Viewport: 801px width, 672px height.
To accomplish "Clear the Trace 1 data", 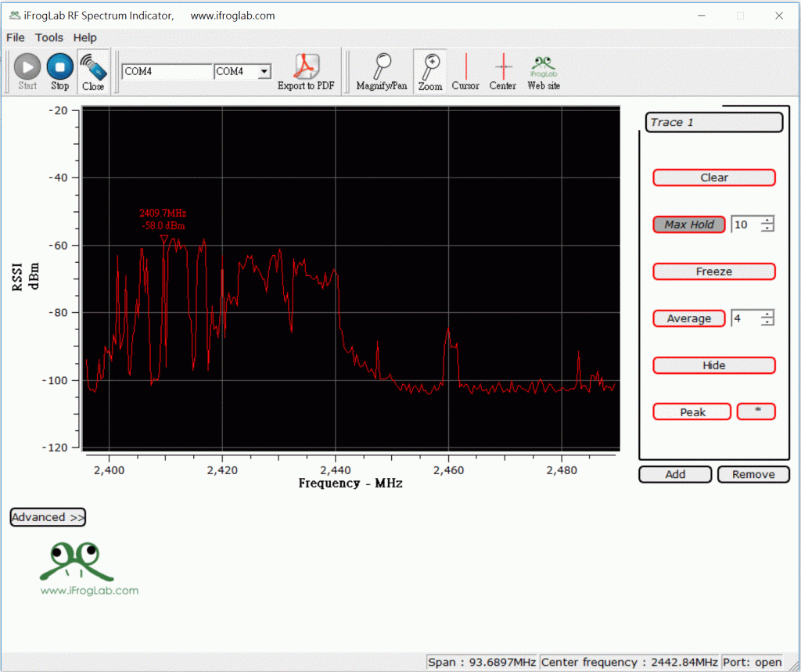I will (714, 178).
